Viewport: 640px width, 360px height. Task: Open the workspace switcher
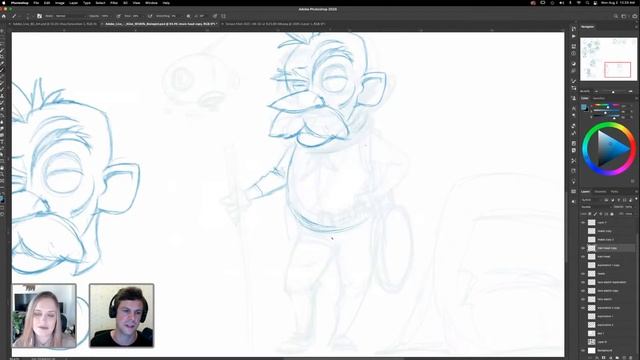tap(624, 16)
